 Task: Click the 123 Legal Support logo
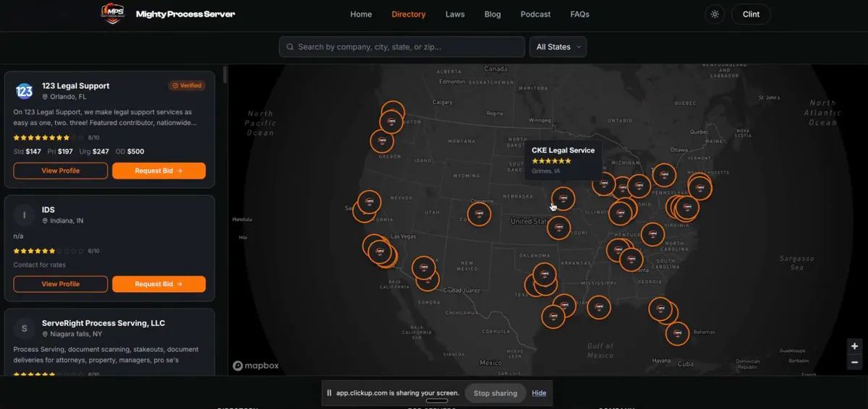coord(25,90)
